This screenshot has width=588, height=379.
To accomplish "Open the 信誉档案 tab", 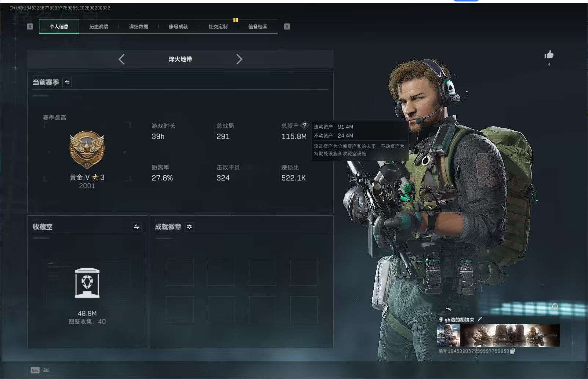I will pos(258,26).
